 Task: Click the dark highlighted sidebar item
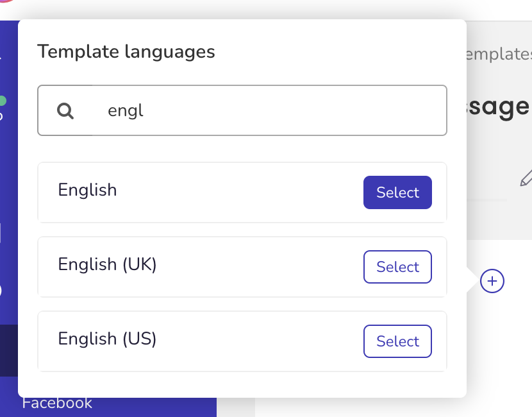pos(9,350)
